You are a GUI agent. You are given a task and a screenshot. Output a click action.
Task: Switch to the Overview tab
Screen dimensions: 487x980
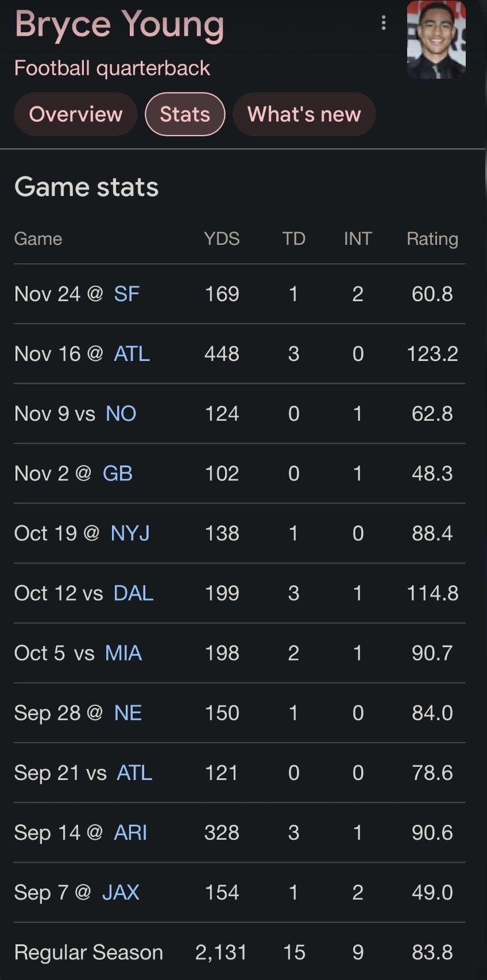(76, 114)
